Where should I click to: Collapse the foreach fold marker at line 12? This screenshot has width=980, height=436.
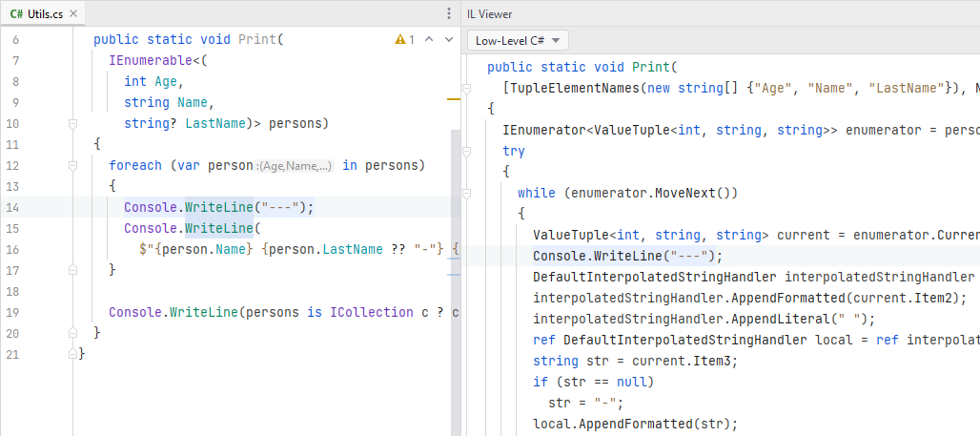[x=72, y=166]
